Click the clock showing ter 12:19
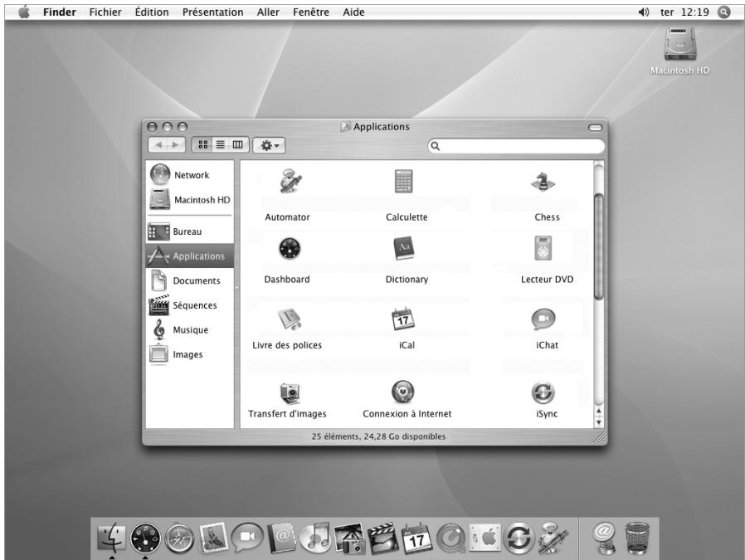The image size is (745, 560). pyautogui.click(x=684, y=12)
